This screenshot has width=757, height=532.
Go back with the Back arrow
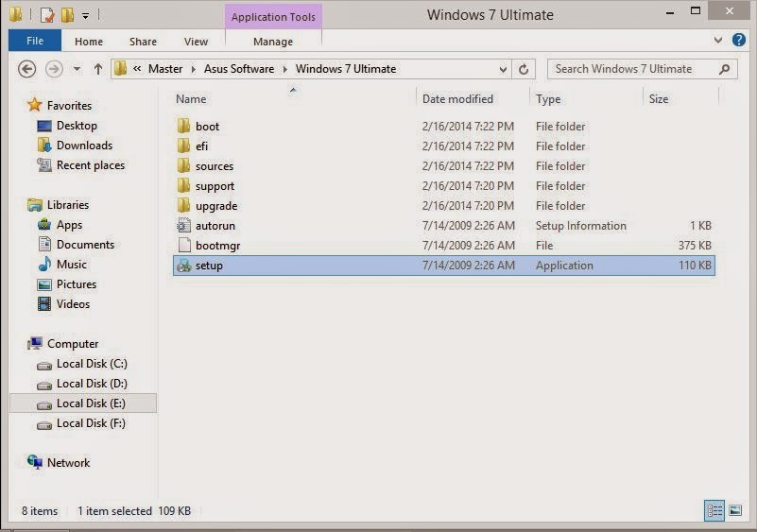click(x=27, y=69)
